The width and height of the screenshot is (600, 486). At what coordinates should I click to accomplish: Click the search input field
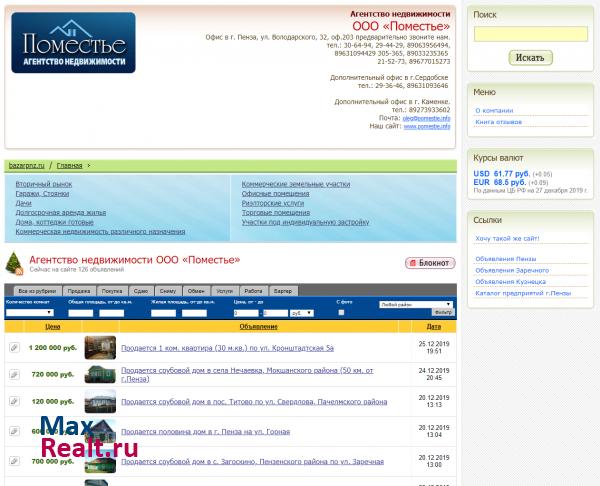[531, 34]
